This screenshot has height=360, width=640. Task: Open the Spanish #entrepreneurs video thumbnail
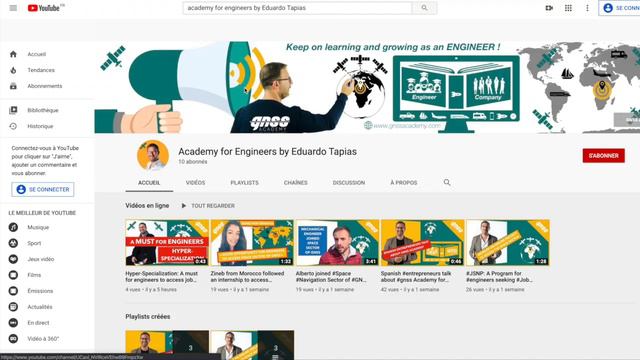coord(422,242)
